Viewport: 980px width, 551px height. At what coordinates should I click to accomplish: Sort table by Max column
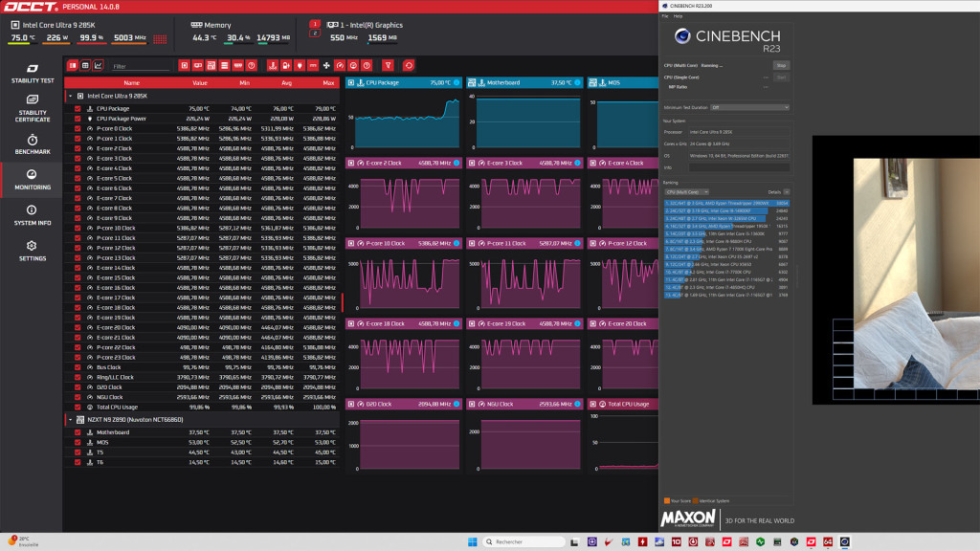point(328,82)
